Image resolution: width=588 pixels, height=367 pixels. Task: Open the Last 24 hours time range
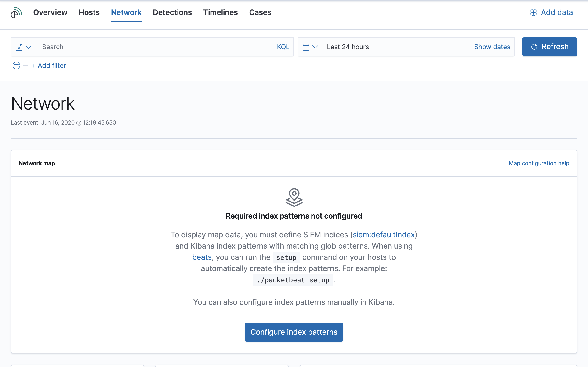click(348, 47)
